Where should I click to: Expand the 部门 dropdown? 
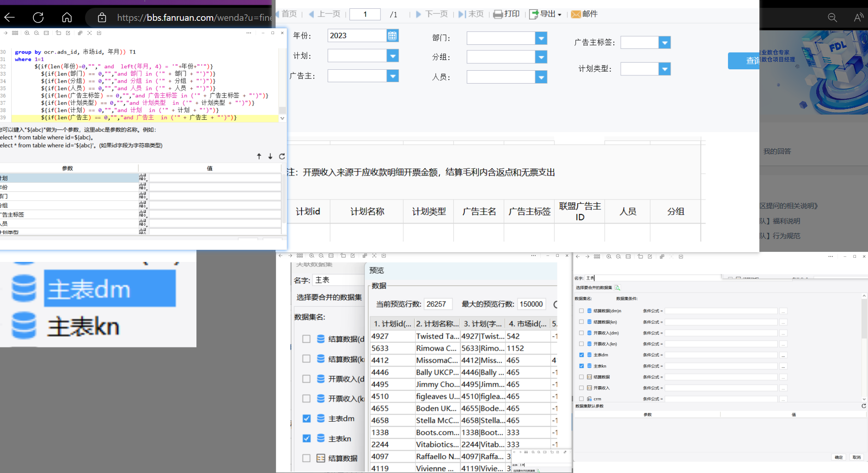point(541,38)
